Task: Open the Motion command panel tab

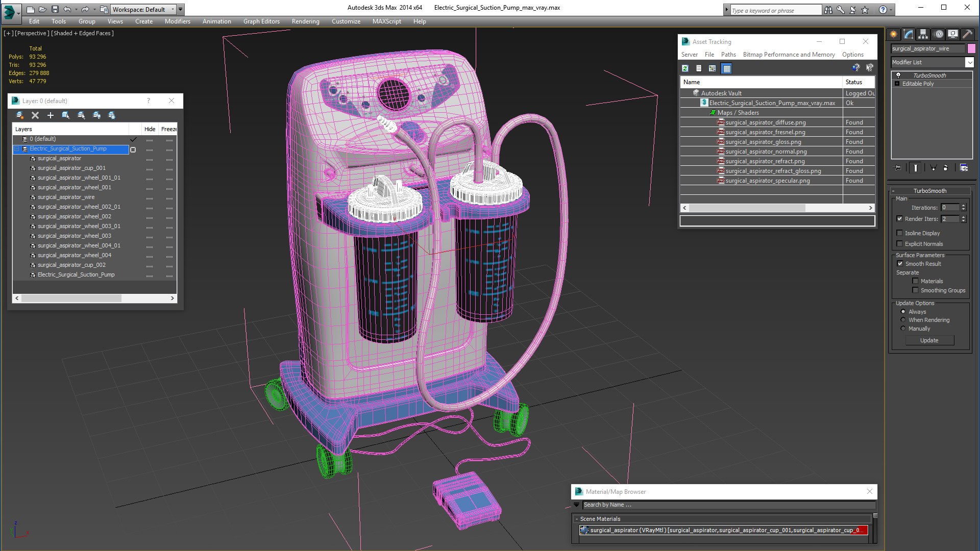Action: coord(938,34)
